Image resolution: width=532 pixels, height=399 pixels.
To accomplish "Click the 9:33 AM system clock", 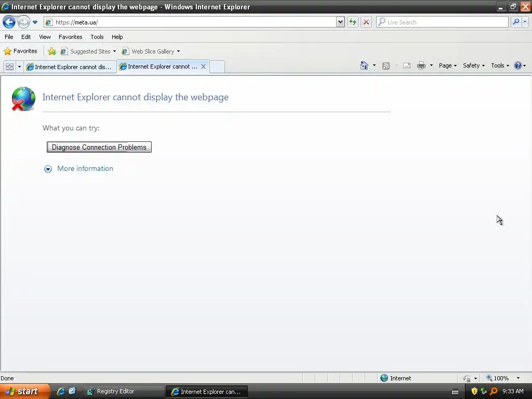I will coord(513,391).
